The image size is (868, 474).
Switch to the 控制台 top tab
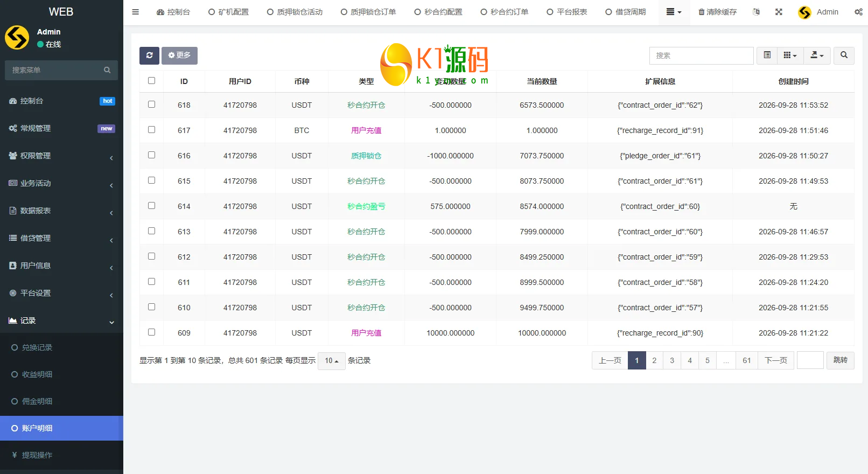click(173, 12)
